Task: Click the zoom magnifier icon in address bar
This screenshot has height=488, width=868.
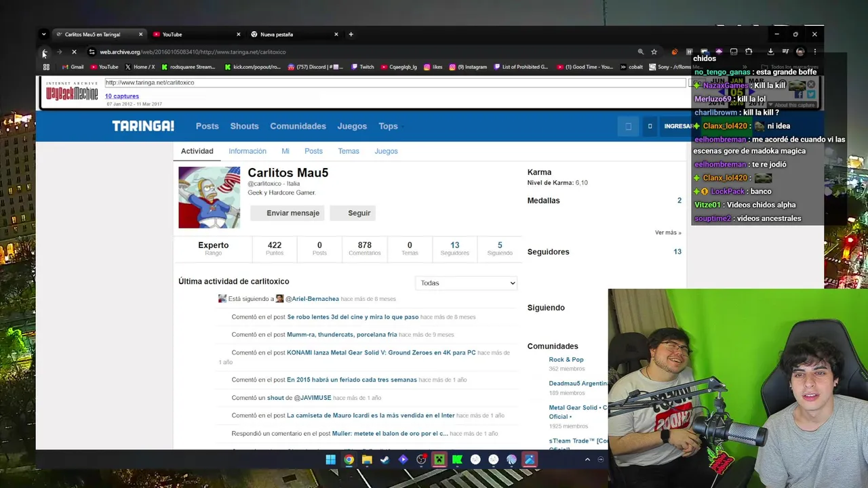Action: pyautogui.click(x=640, y=52)
